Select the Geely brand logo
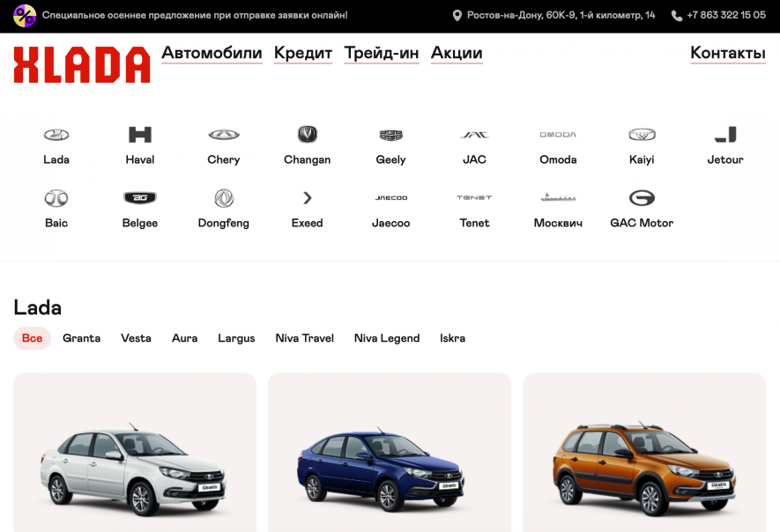This screenshot has width=780, height=532. pos(390,135)
